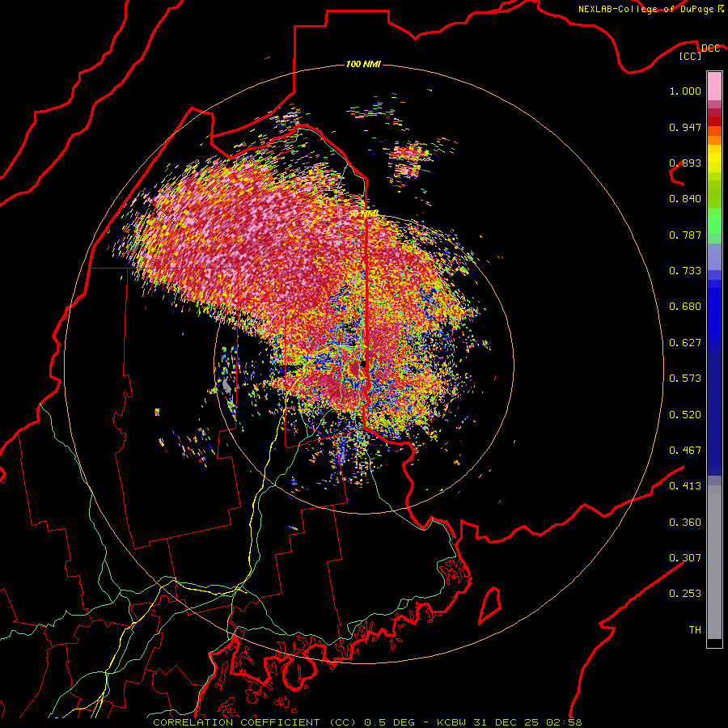
Task: Click the 0.413 scale value
Action: (685, 486)
